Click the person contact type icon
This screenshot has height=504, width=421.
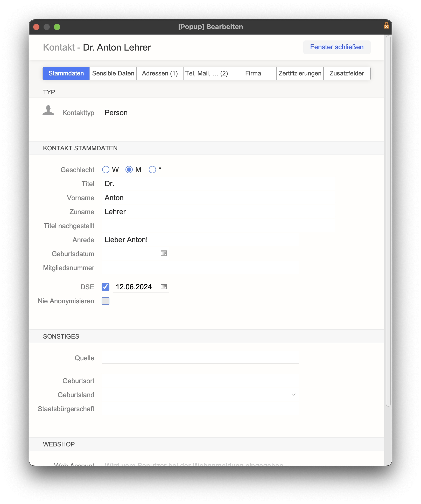click(48, 111)
